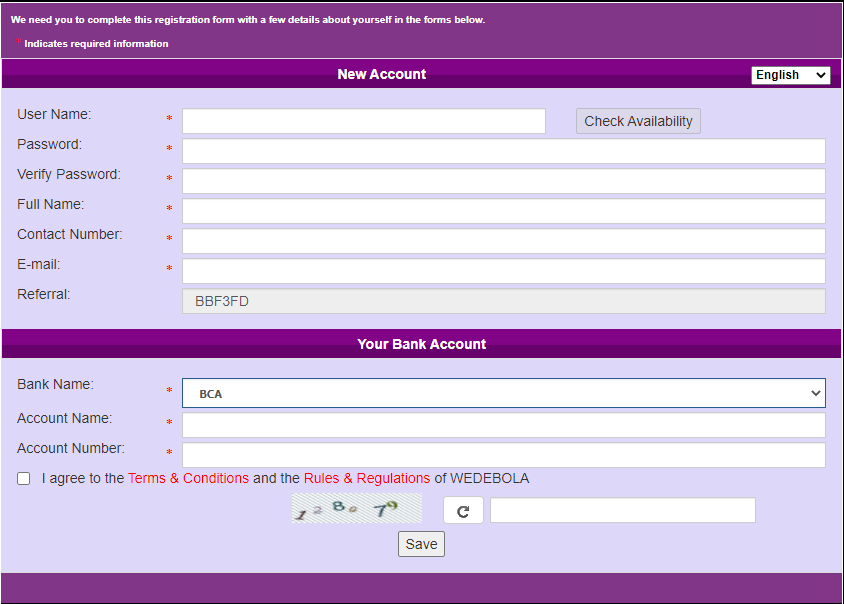Click the Full Name text box
Viewport: 844px width, 604px height.
pyautogui.click(x=503, y=211)
